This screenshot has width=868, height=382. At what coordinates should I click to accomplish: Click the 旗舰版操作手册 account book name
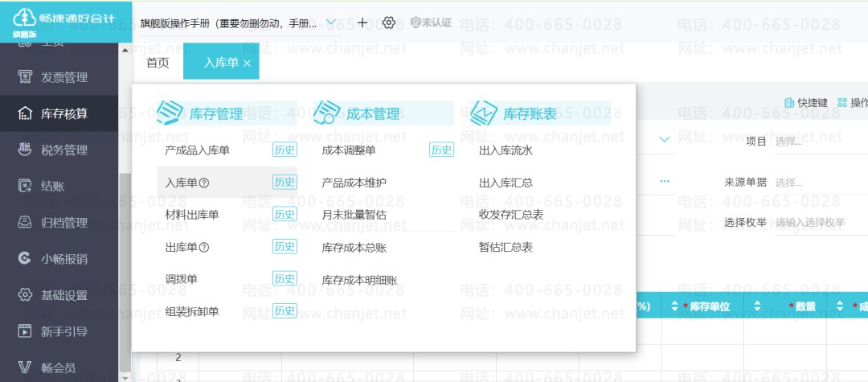[228, 23]
